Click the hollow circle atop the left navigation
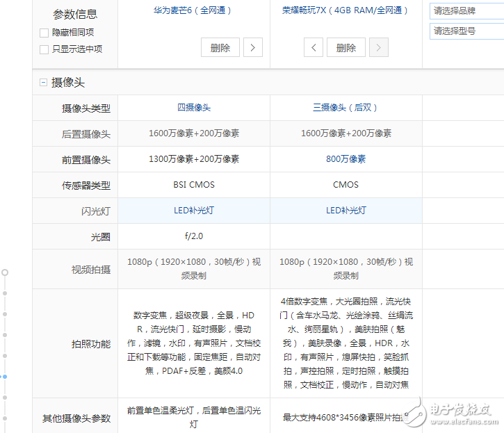 5,272
